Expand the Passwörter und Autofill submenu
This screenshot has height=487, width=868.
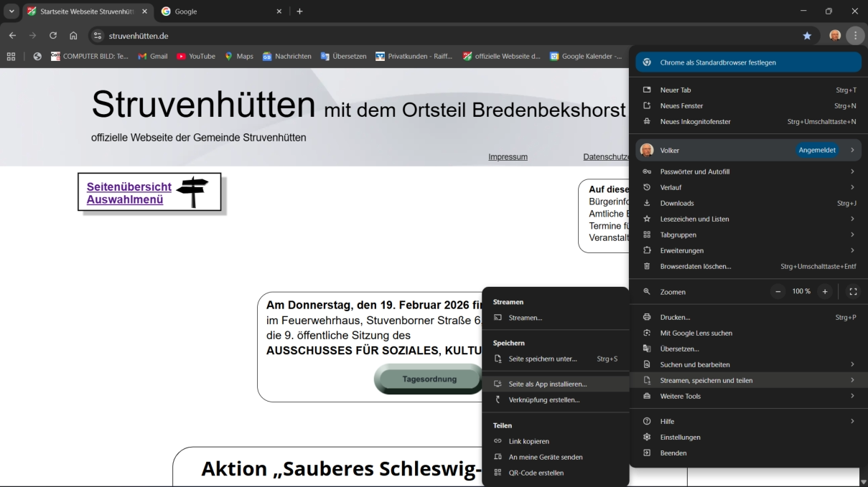(x=747, y=171)
